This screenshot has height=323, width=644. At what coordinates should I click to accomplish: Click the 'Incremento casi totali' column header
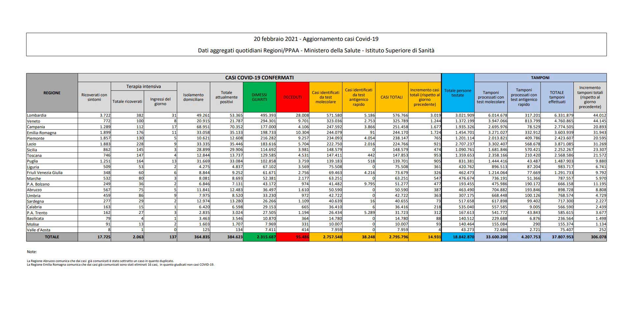[x=424, y=97]
